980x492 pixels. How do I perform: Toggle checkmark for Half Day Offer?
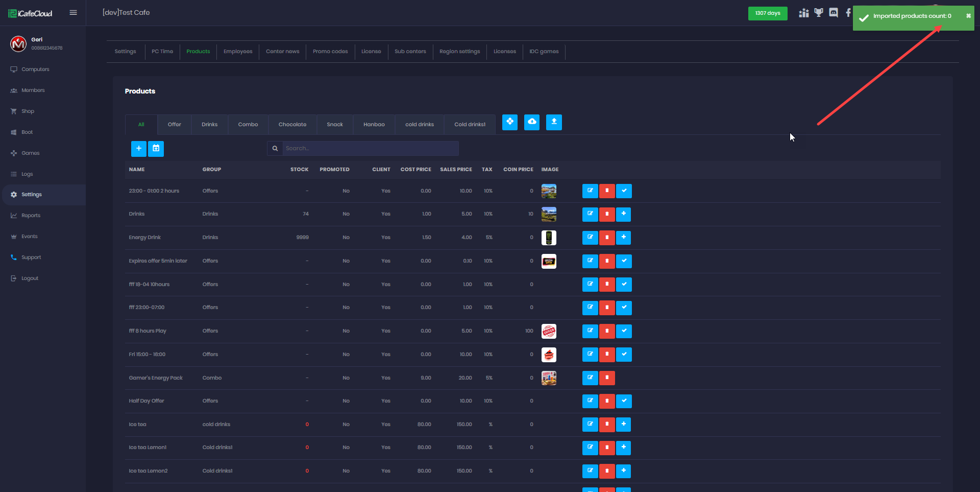point(624,401)
